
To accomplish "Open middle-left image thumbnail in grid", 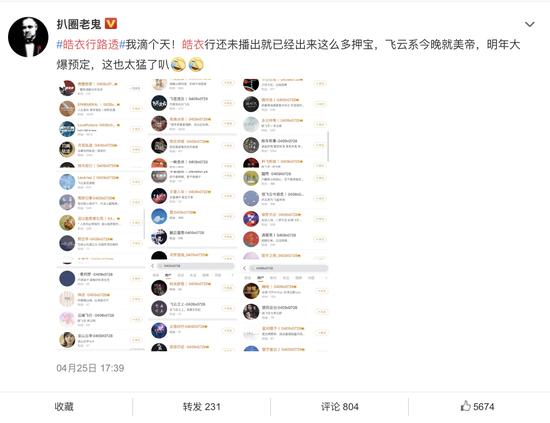I will [101, 215].
